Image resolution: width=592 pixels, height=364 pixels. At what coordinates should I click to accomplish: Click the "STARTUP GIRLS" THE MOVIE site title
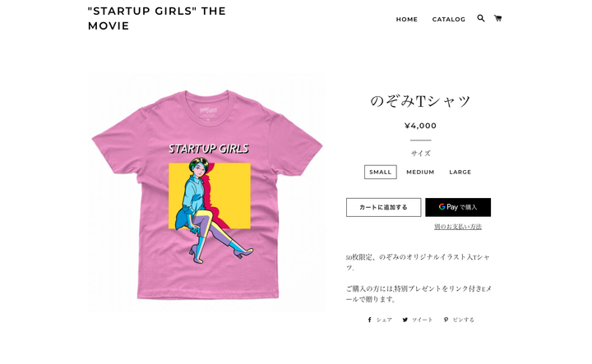pyautogui.click(x=157, y=18)
